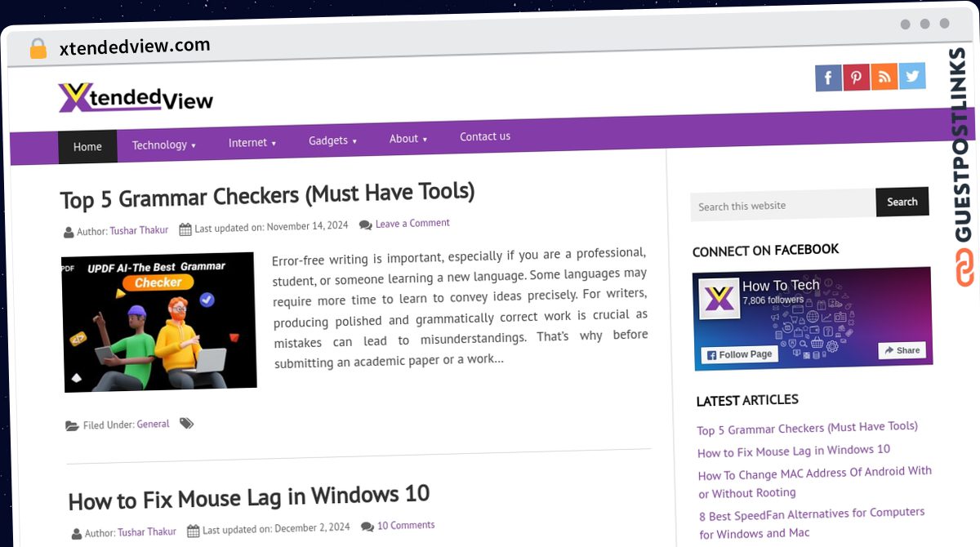Viewport: 980px width, 547px height.
Task: Click the calendar icon beside December 2, 2024
Action: click(194, 531)
